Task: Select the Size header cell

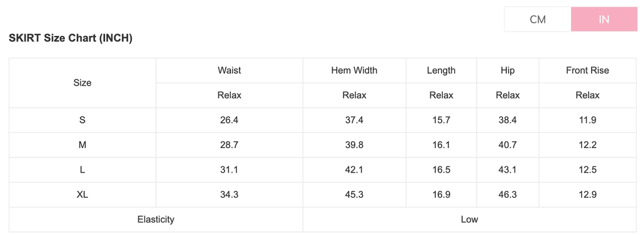Action: point(82,83)
